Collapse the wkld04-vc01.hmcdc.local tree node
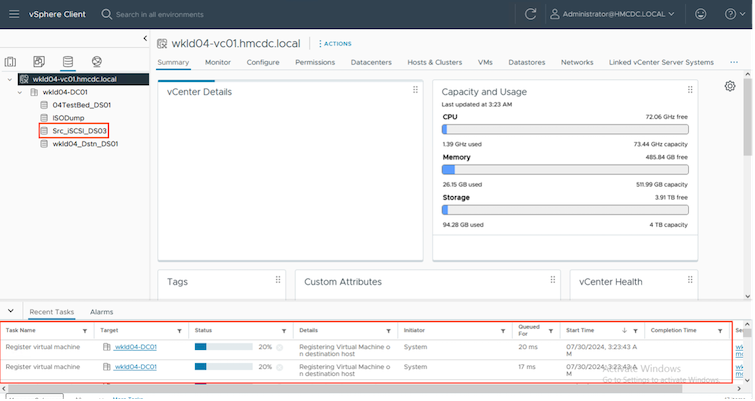The height and width of the screenshot is (401, 755). tap(9, 78)
